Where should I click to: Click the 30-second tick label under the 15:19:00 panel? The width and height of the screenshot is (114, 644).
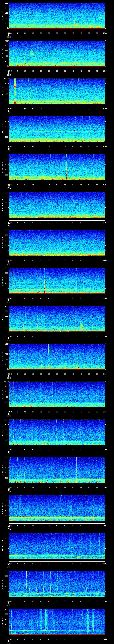[x=57, y=223]
